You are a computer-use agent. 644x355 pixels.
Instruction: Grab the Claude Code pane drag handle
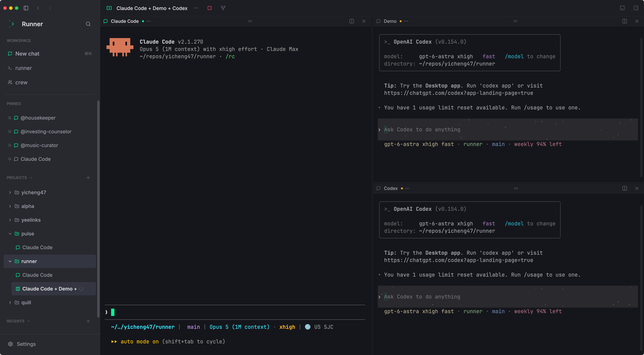tap(250, 21)
